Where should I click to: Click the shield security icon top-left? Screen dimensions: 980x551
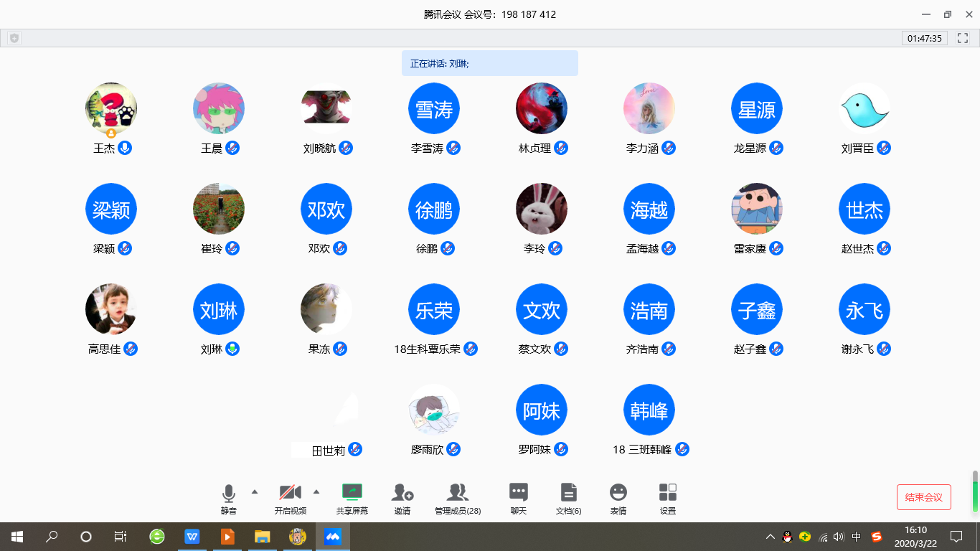pos(14,38)
